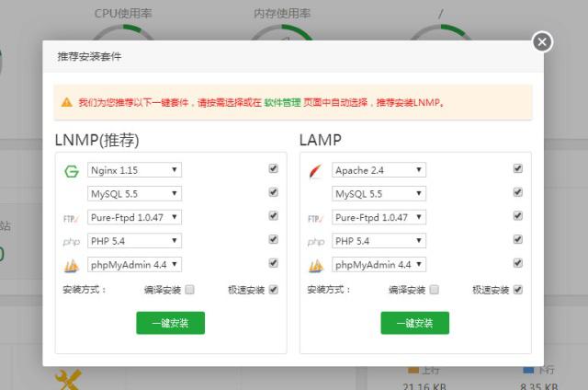Toggle 极速安装 in LAMP panel
This screenshot has height=390, width=588.
(x=518, y=290)
